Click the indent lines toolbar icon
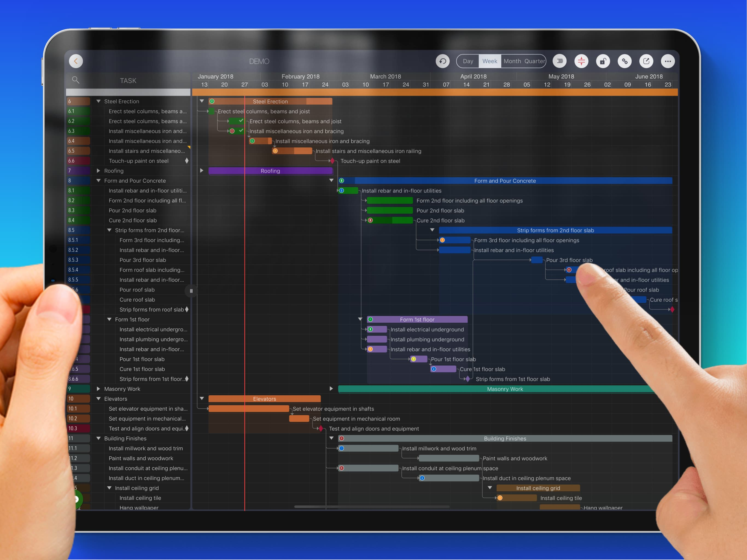This screenshot has width=747, height=560. [560, 61]
